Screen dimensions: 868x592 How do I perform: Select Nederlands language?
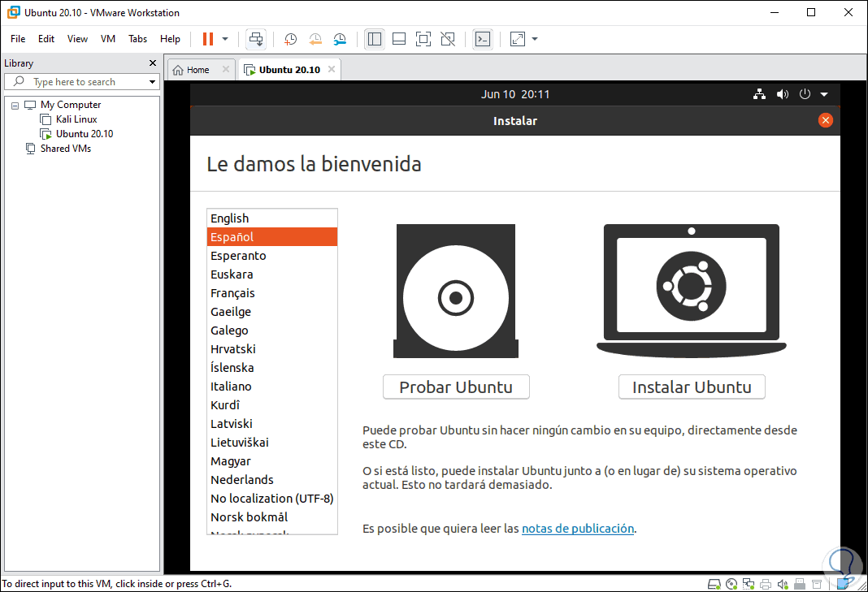(x=271, y=480)
